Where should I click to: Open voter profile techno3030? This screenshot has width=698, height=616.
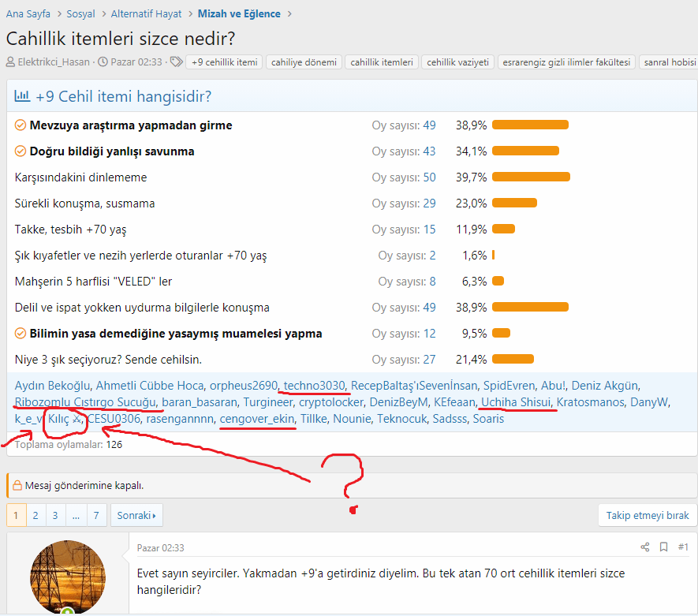click(x=314, y=386)
